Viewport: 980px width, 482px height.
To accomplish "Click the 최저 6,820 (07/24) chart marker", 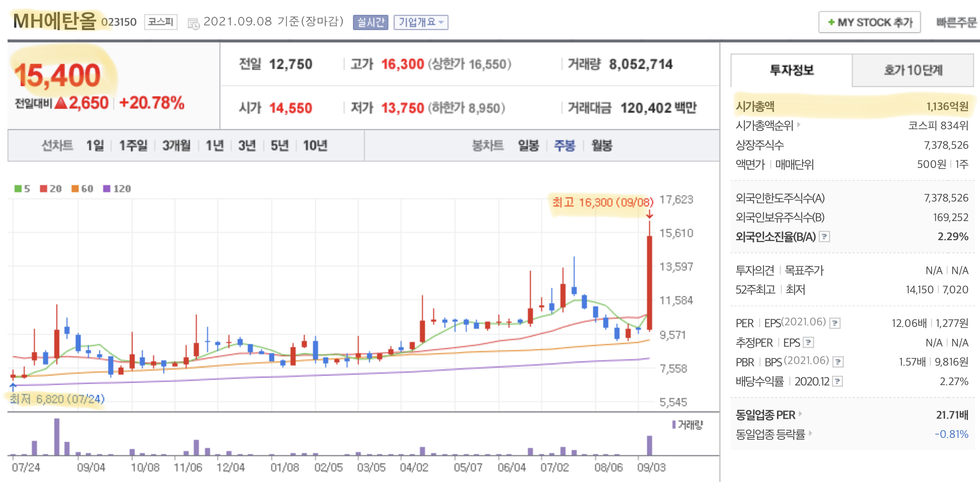I will click(x=57, y=399).
